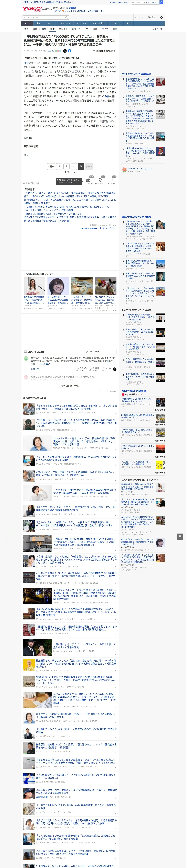Toggle the コメント非表示 checkbox
This screenshot has width=186, height=868.
(102, 392)
